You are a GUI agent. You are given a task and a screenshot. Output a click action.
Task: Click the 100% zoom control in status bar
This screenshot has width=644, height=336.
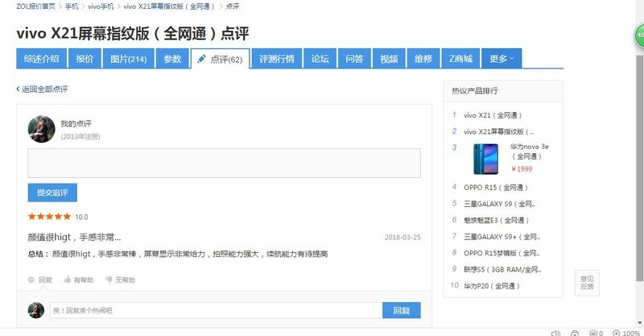[x=626, y=333]
